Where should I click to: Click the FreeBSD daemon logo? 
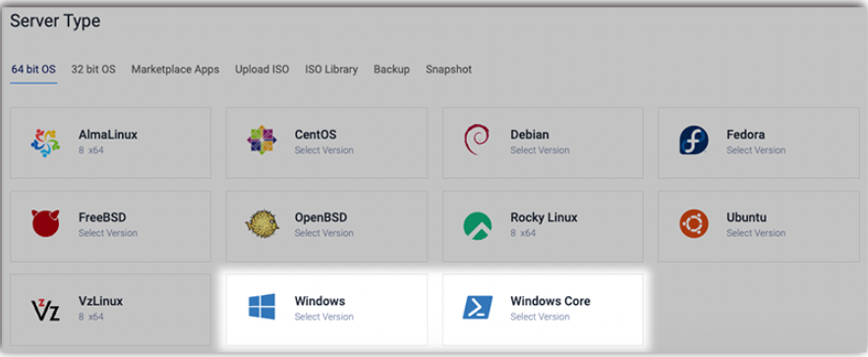(x=45, y=223)
